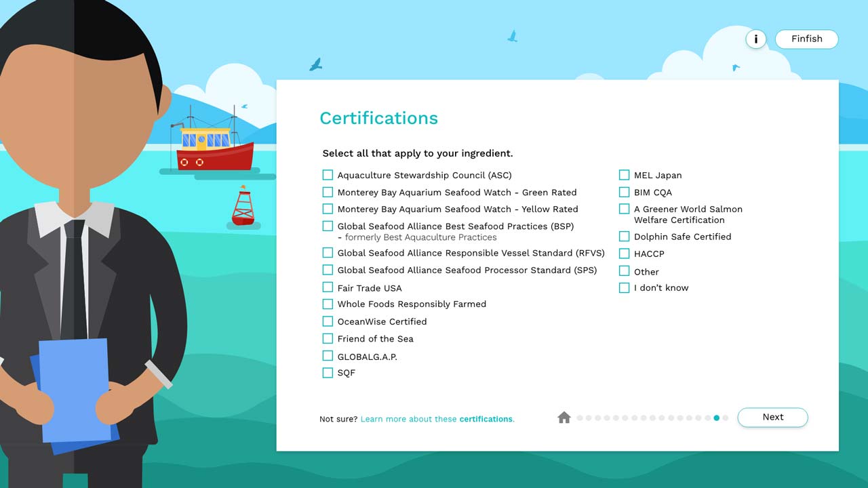Select the BIM CQA checkbox

pyautogui.click(x=624, y=192)
